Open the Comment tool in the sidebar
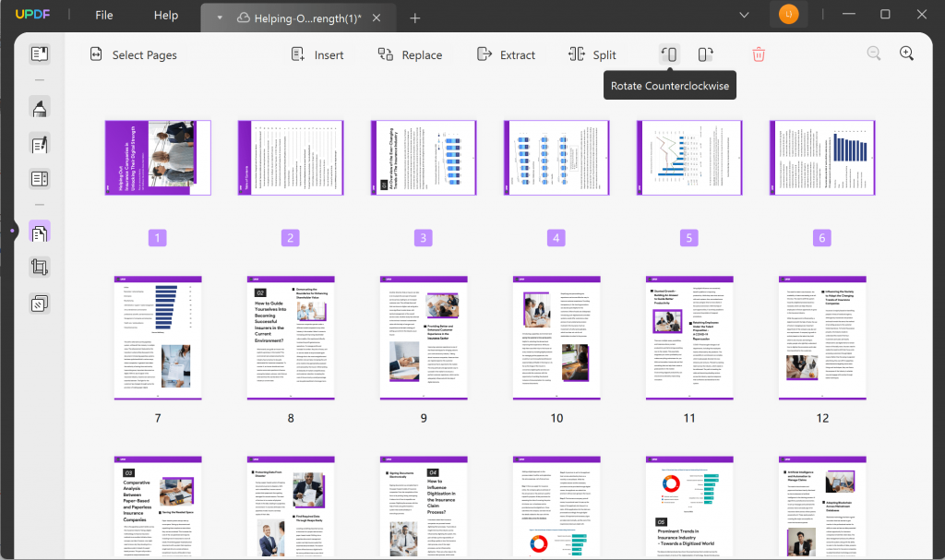The height and width of the screenshot is (560, 945). 39,107
